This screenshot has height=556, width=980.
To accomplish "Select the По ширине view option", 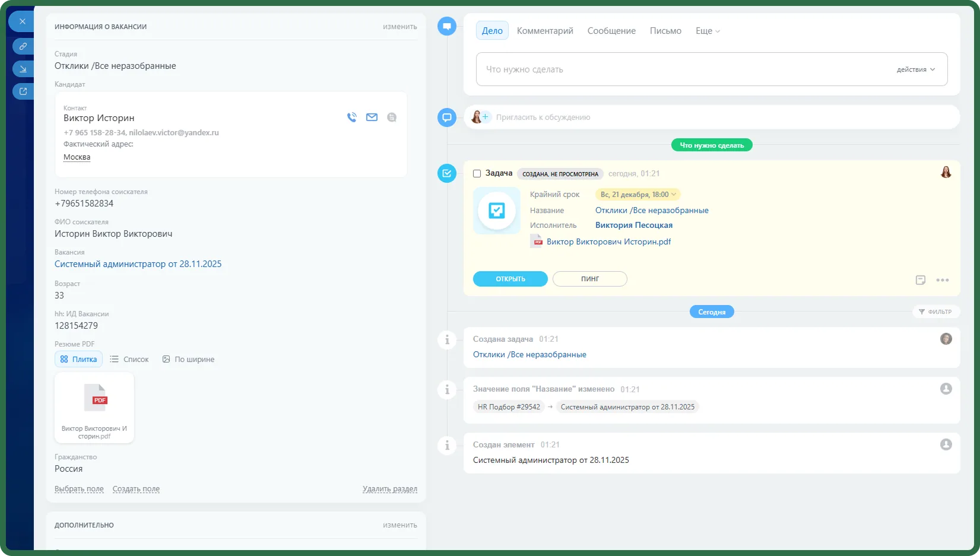I will (188, 359).
